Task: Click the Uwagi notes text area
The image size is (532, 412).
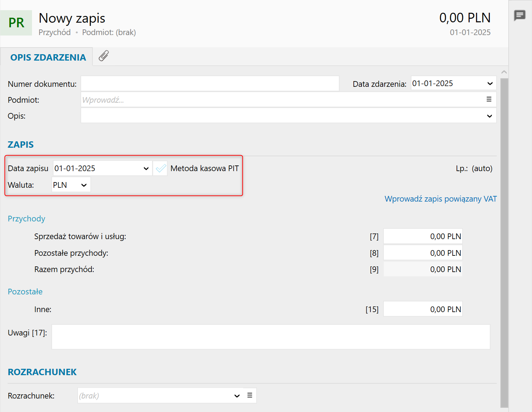Action: tap(271, 337)
